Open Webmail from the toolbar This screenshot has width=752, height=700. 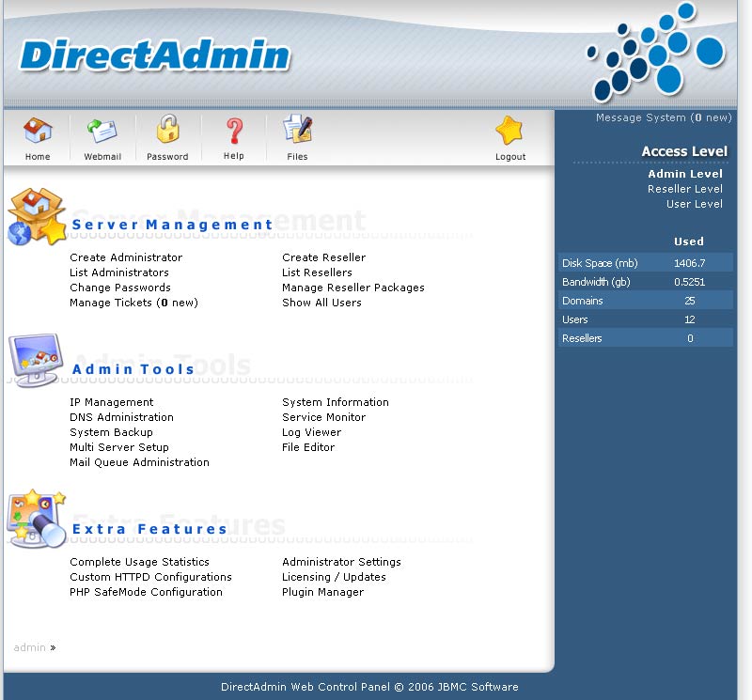(102, 132)
